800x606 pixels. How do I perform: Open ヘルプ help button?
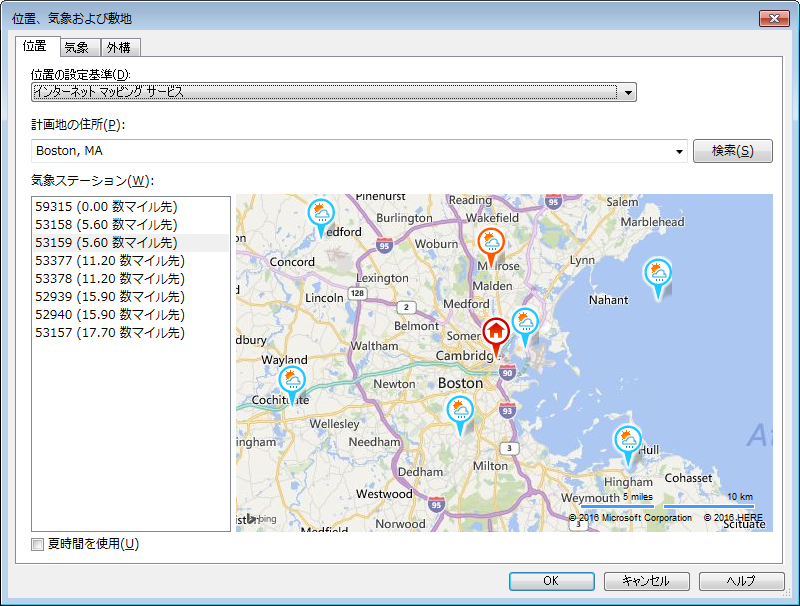741,581
